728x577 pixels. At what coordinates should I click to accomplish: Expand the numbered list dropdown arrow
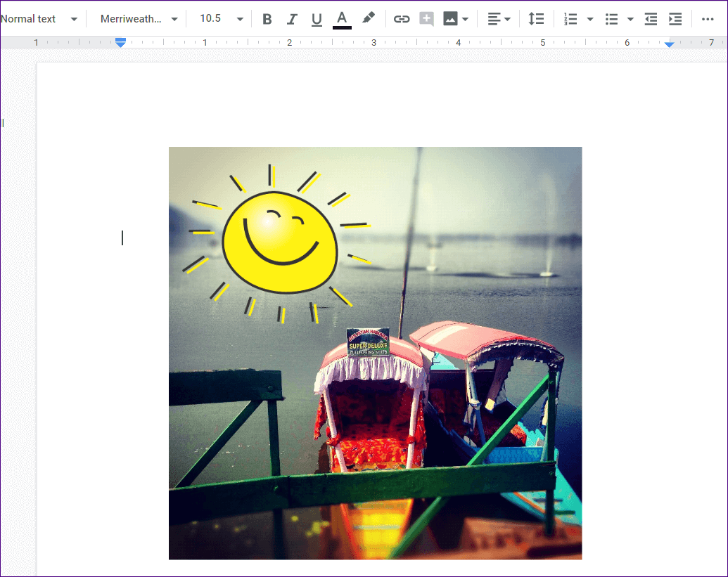(x=590, y=20)
